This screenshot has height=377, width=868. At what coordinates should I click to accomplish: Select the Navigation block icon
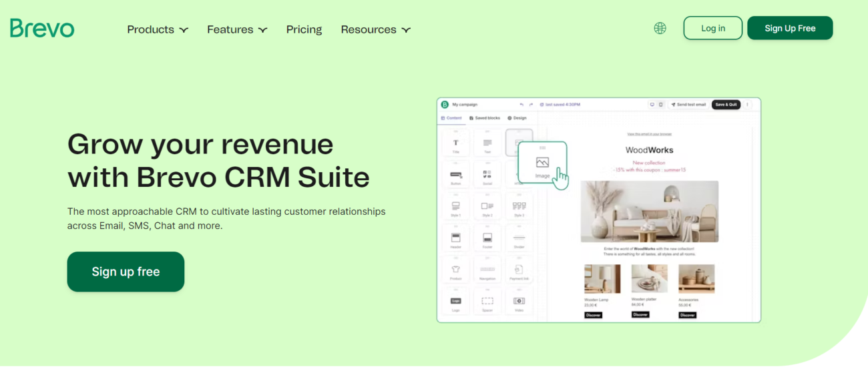(487, 270)
